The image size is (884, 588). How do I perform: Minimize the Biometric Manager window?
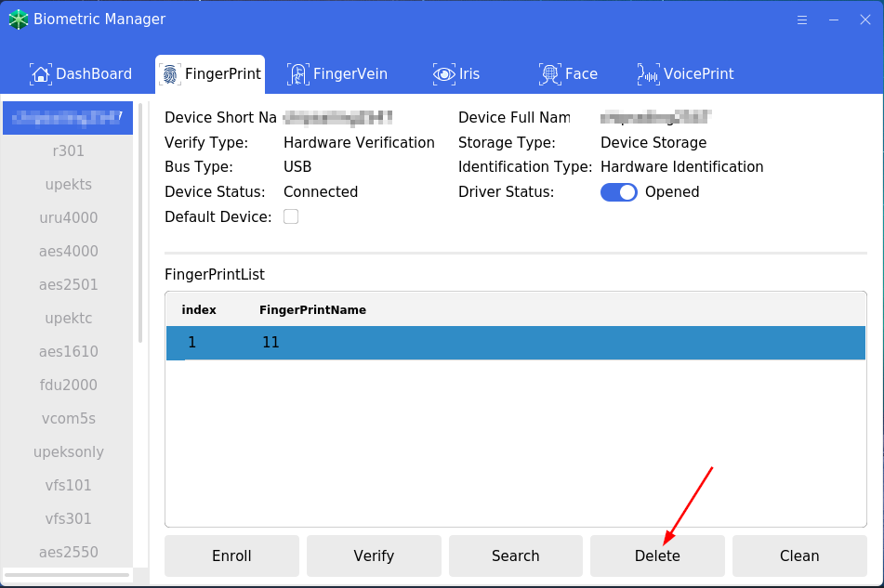(833, 20)
